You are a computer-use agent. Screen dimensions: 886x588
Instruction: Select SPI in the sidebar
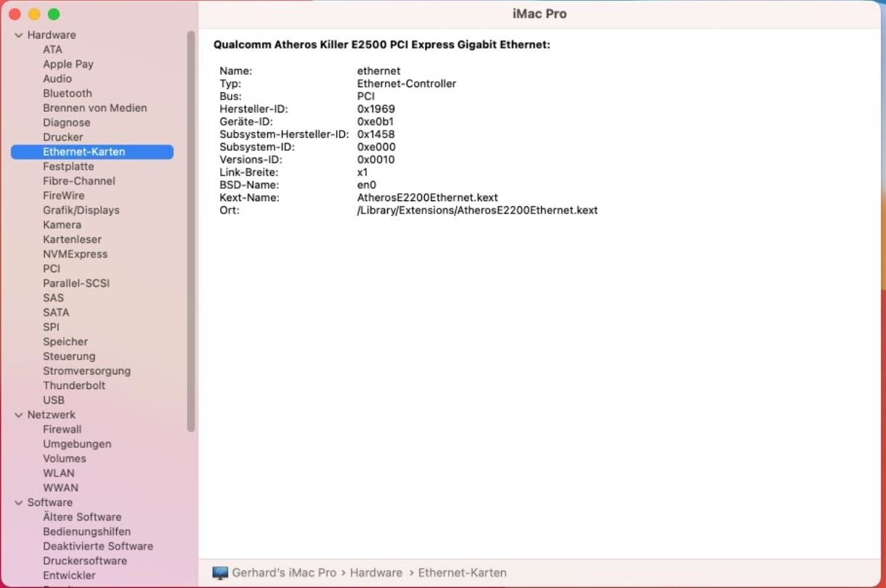tap(51, 327)
